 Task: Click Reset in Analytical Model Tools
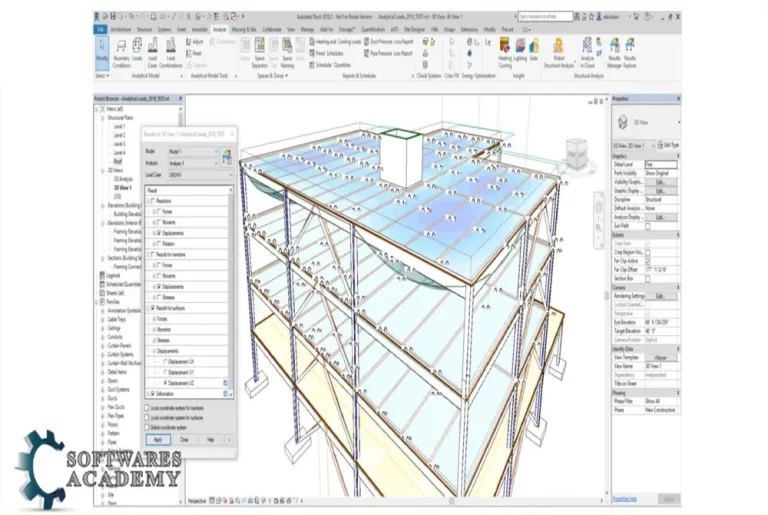coord(194,53)
